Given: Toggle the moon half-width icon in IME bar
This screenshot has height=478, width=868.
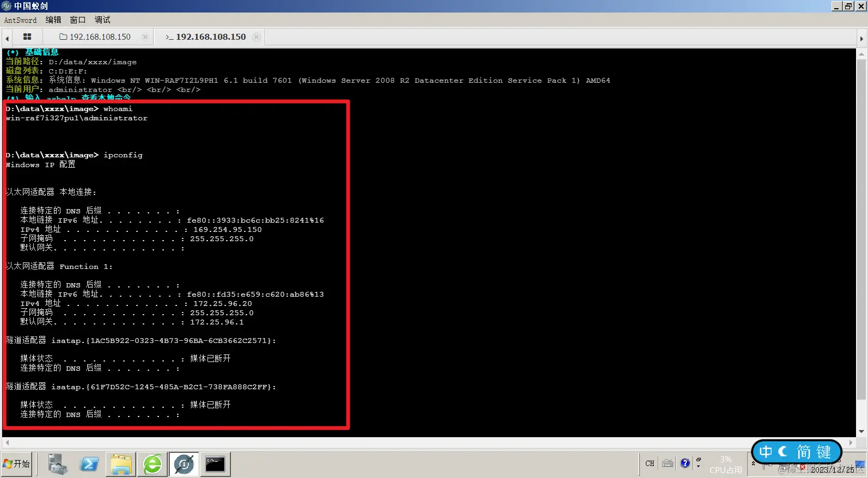Looking at the screenshot, I should point(783,452).
